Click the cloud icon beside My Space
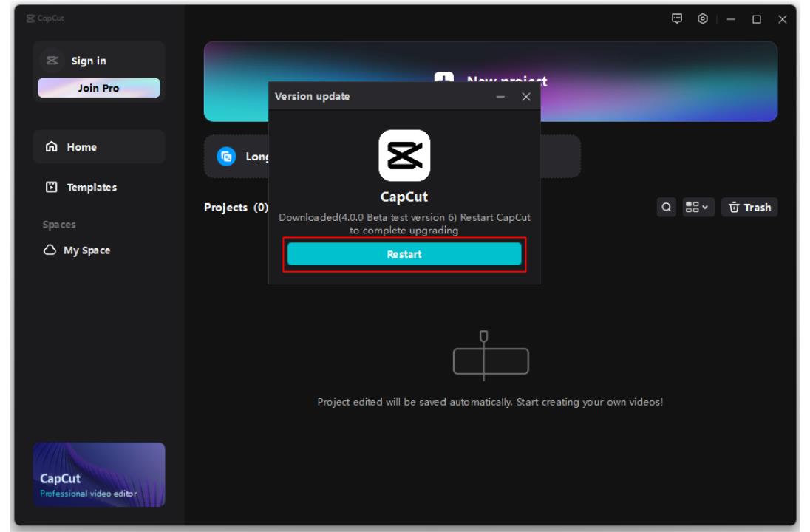Screen dimensions: 810x532 click(50, 250)
